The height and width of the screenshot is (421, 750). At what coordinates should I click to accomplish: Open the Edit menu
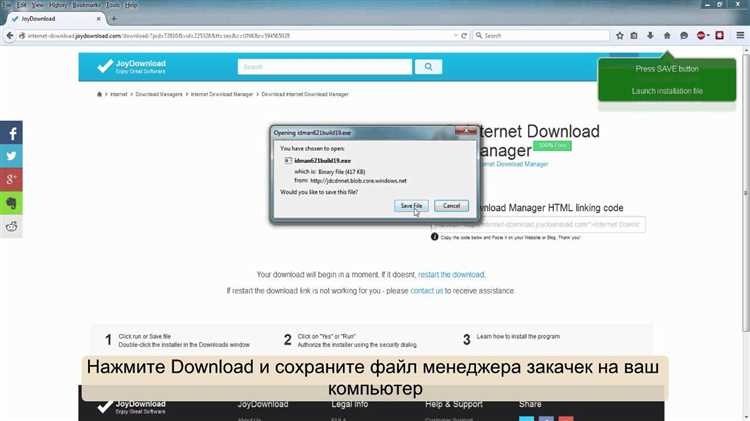tap(22, 5)
